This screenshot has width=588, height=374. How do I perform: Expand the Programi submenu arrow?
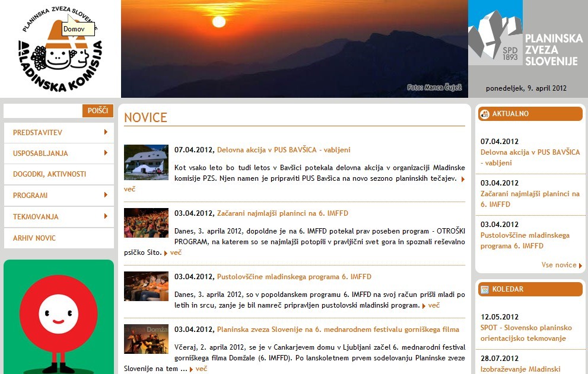pyautogui.click(x=105, y=195)
